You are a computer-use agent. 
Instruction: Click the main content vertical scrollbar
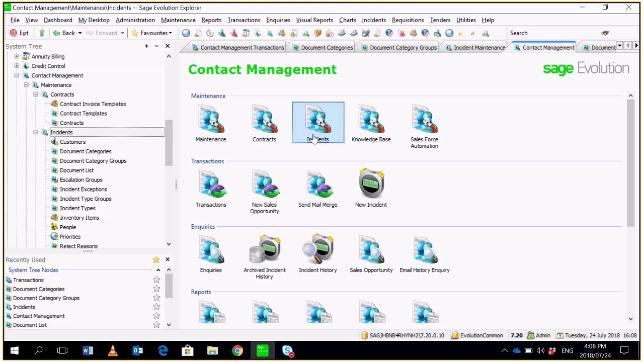click(x=630, y=163)
